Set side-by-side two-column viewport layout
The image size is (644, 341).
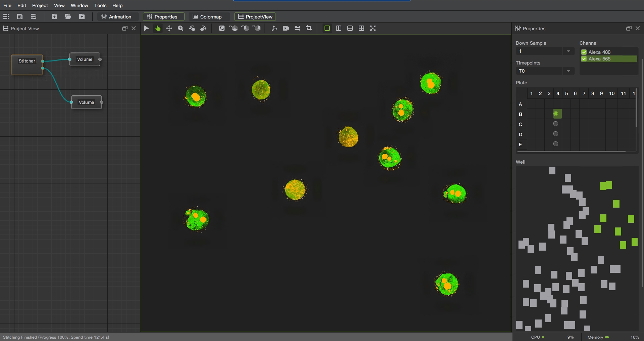(339, 28)
